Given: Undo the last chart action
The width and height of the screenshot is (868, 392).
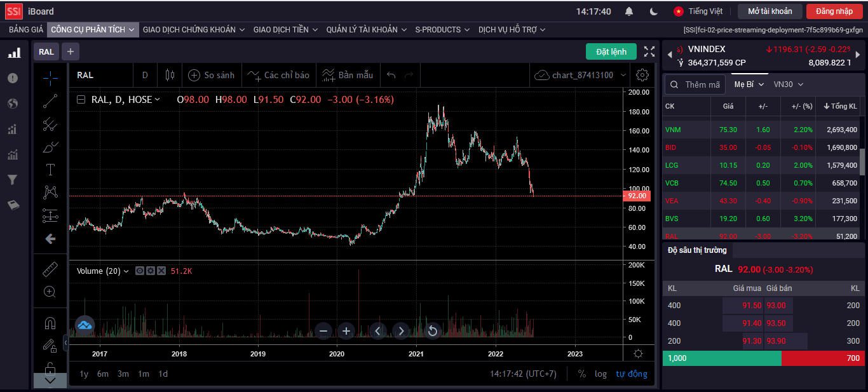Looking at the screenshot, I should click(x=391, y=75).
